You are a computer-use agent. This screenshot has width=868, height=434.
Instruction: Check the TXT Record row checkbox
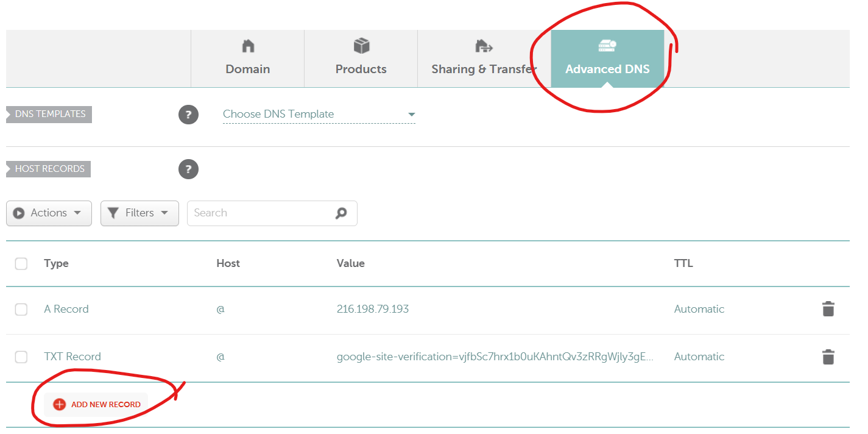(21, 357)
